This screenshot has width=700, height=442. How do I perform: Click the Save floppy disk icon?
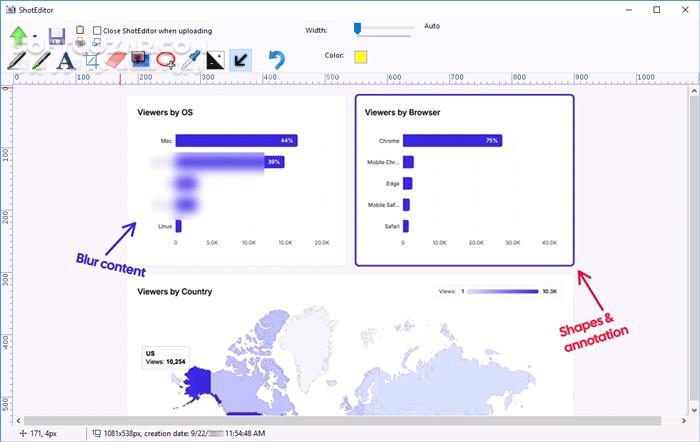tap(56, 37)
